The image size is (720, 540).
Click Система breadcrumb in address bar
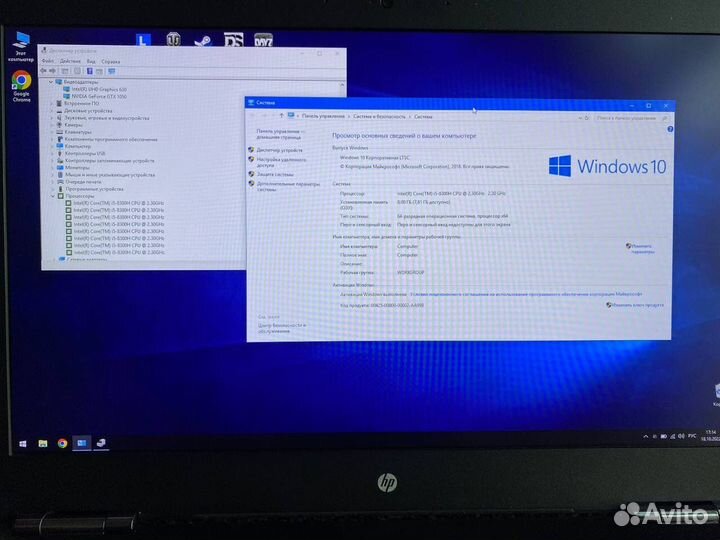[423, 117]
